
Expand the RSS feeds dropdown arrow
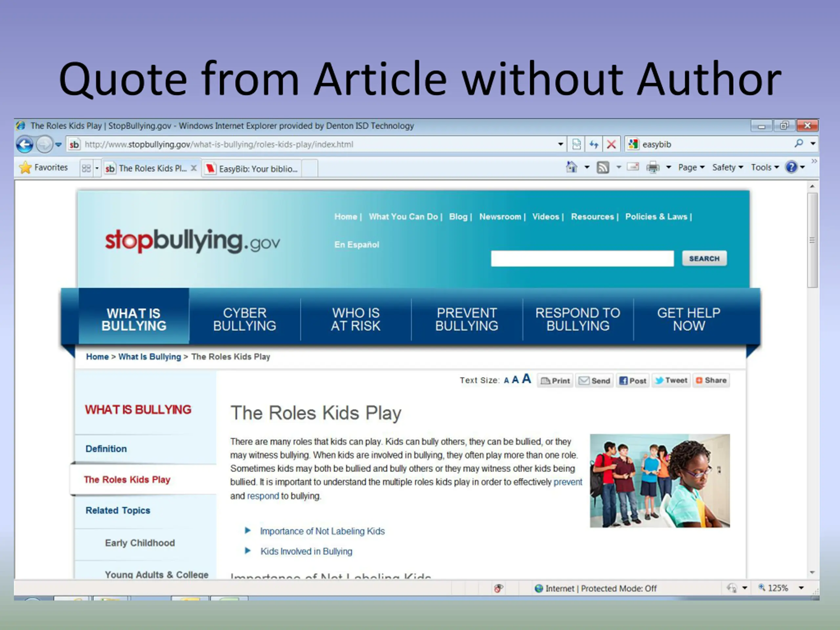(619, 167)
